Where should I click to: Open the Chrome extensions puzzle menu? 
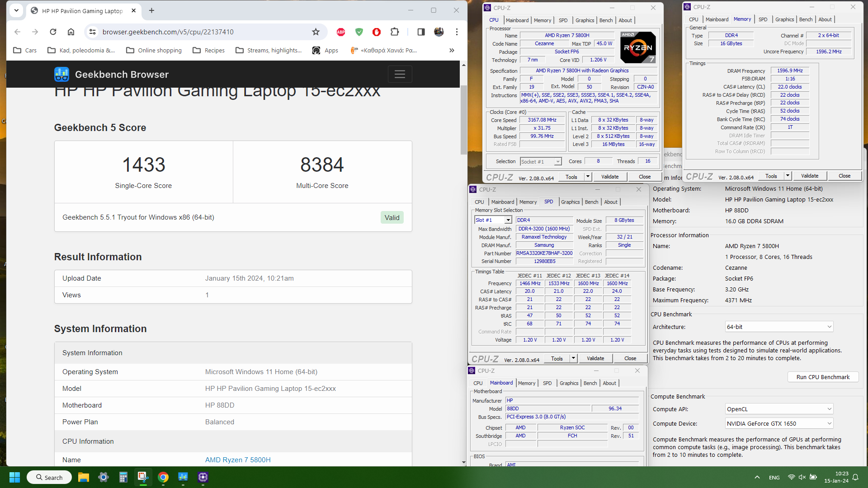tap(394, 32)
